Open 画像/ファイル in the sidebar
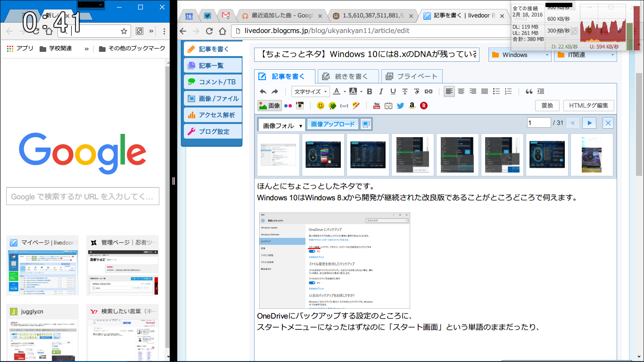Screen dimensions: 644x362 tap(212, 99)
